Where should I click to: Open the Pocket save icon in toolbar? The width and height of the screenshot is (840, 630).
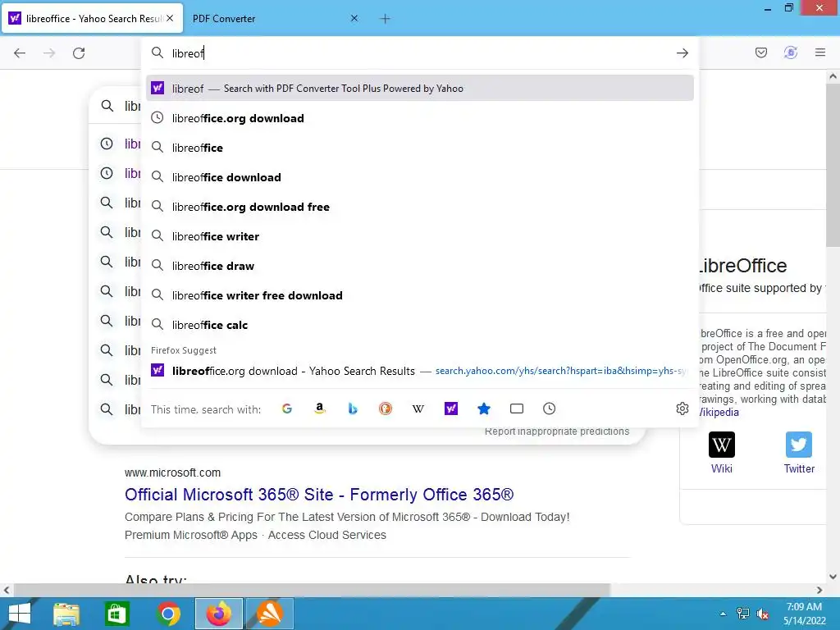[761, 52]
